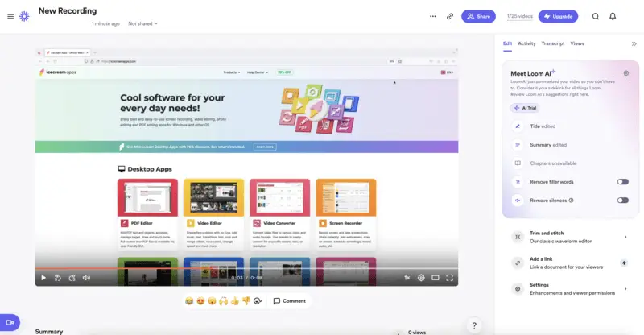
Task: Seek on the video progress bar
Action: point(246,268)
